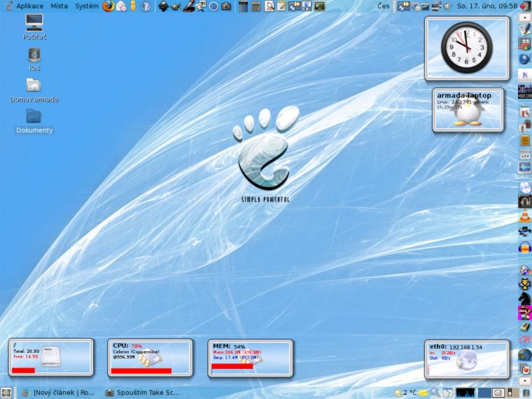Open the volume speaker control

tap(447, 6)
